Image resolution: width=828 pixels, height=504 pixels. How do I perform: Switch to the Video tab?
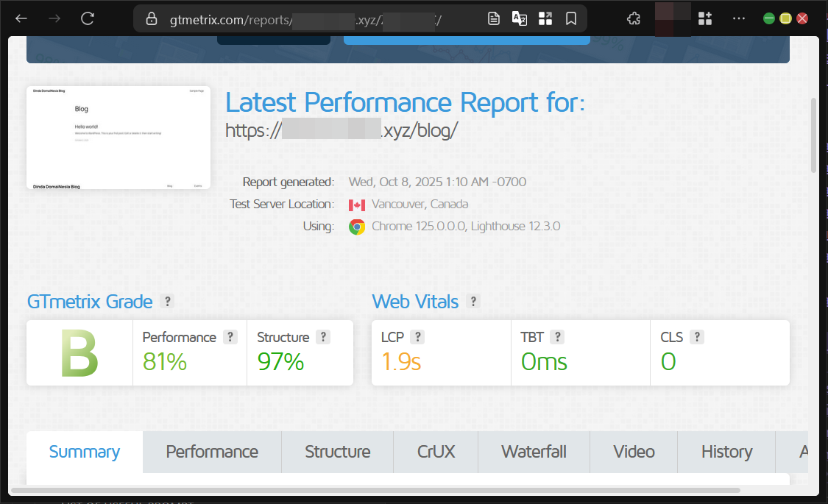(x=634, y=452)
